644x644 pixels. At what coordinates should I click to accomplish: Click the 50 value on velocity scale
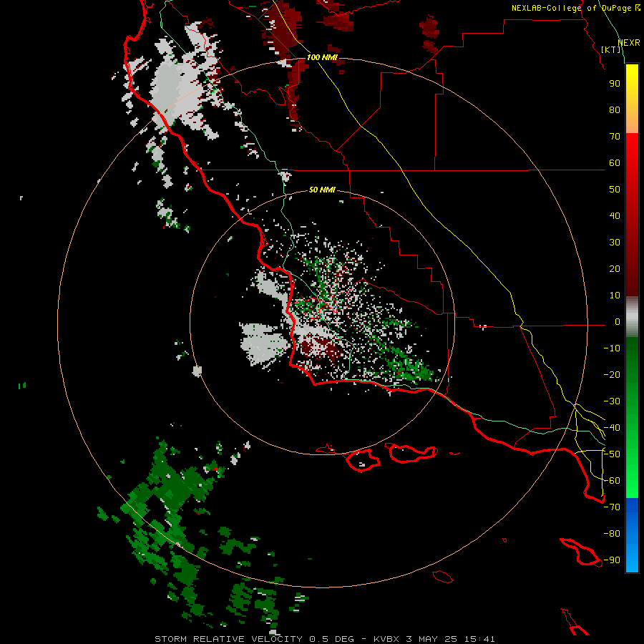tap(615, 190)
